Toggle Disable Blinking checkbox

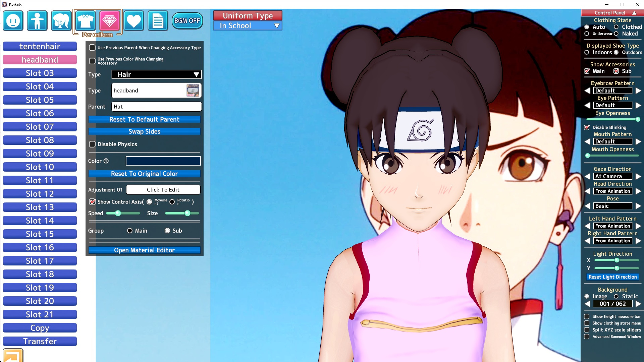click(x=587, y=127)
